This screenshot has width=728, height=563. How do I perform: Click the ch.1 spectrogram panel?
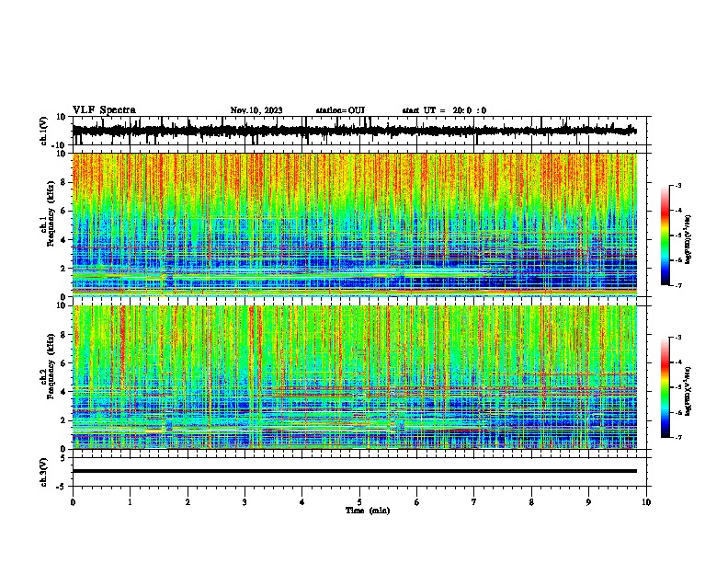click(355, 224)
